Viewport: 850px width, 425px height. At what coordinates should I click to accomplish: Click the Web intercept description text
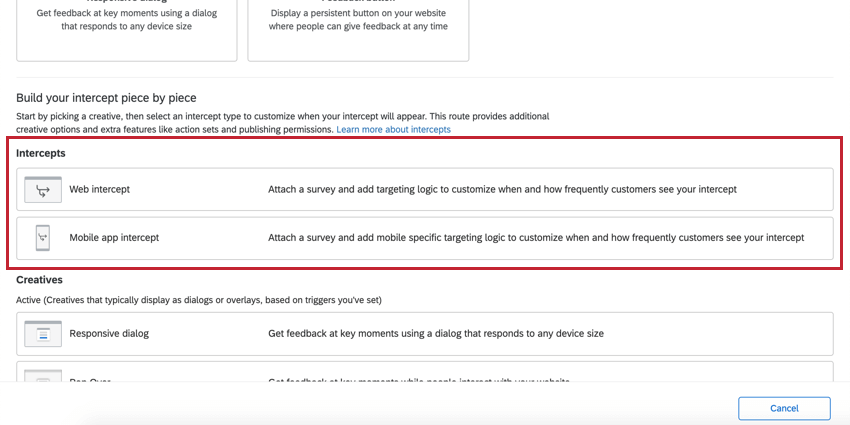click(503, 190)
